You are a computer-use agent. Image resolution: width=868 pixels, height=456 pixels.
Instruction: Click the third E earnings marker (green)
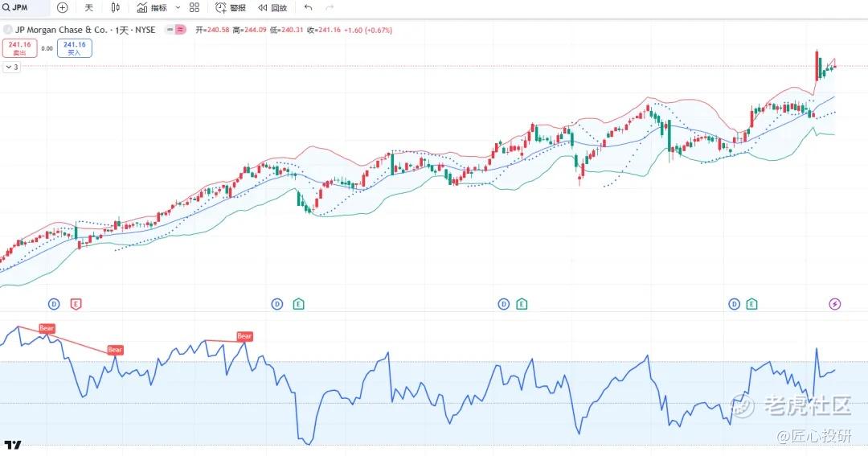[x=522, y=304]
